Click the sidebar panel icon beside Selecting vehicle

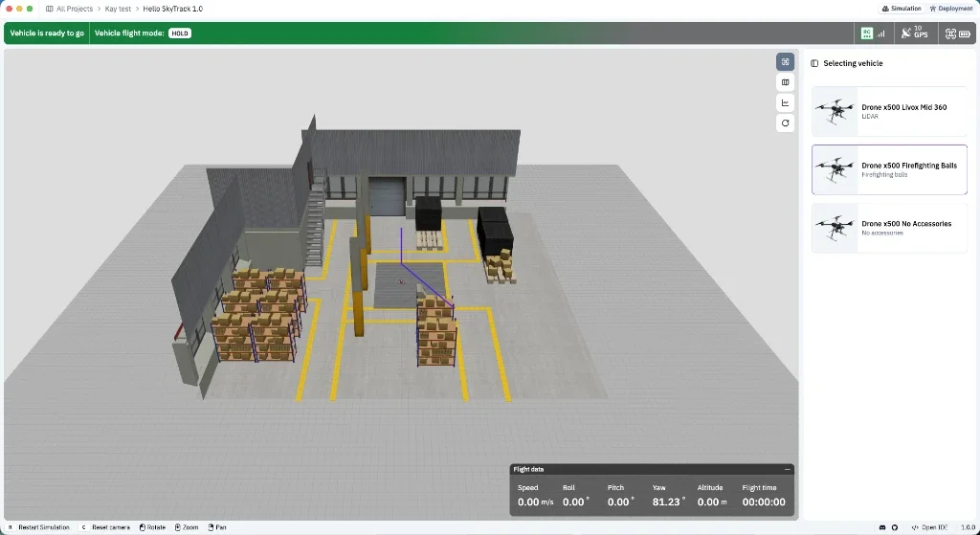click(x=814, y=63)
